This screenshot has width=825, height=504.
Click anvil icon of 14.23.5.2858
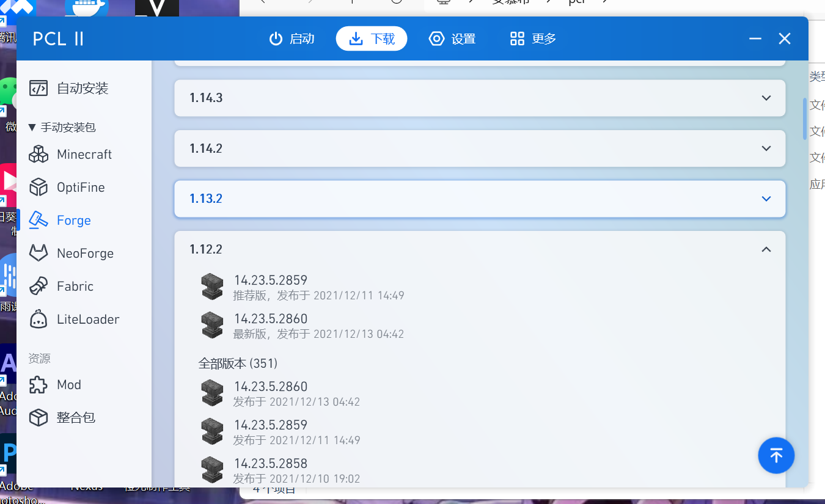coord(213,470)
